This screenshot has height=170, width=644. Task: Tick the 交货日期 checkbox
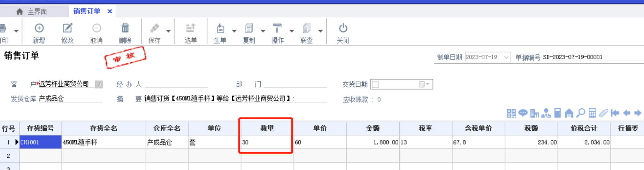tap(376, 84)
